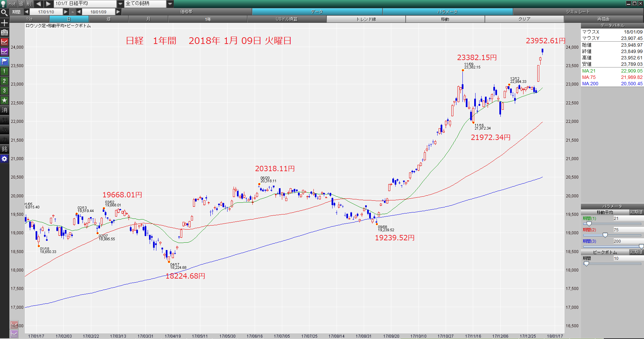Click the 消 erase sidebar button
The width and height of the screenshot is (644, 339).
(4, 110)
